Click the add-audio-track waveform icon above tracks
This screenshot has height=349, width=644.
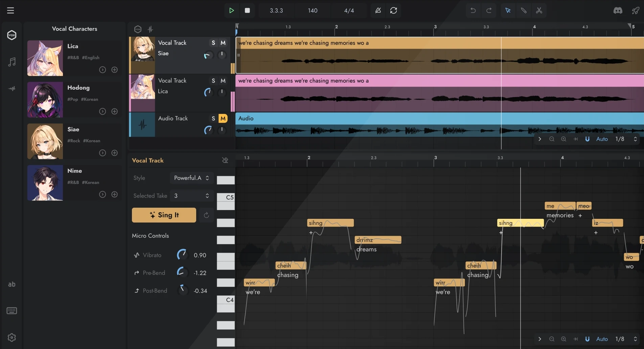pyautogui.click(x=151, y=29)
